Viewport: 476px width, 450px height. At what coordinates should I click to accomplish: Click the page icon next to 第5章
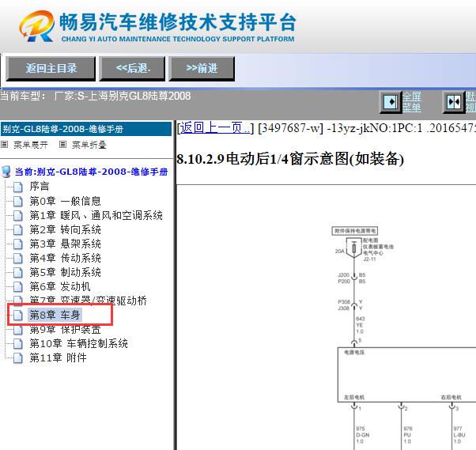pos(18,273)
